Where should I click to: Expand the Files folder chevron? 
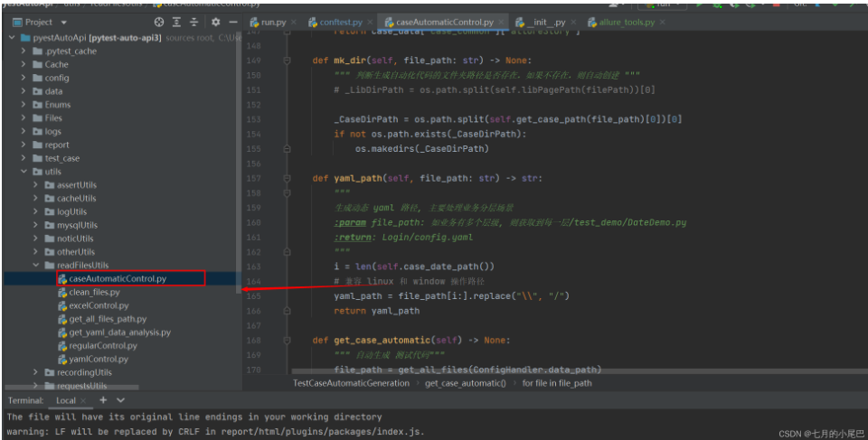click(x=24, y=117)
